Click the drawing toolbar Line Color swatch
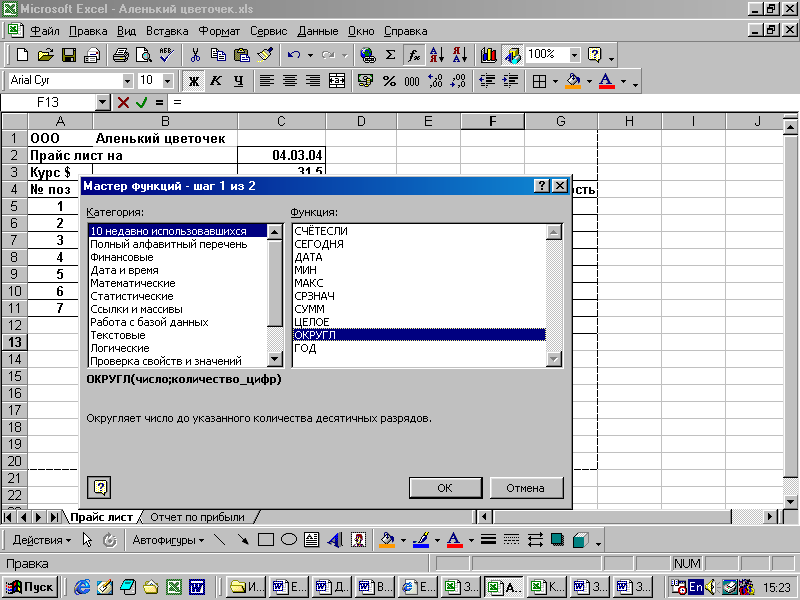 [421, 540]
